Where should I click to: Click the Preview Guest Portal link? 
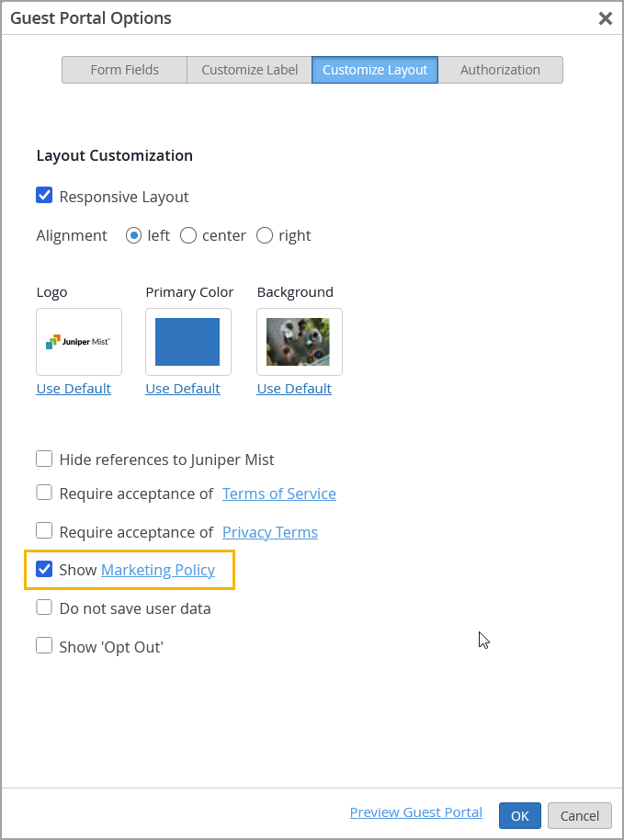coord(416,812)
